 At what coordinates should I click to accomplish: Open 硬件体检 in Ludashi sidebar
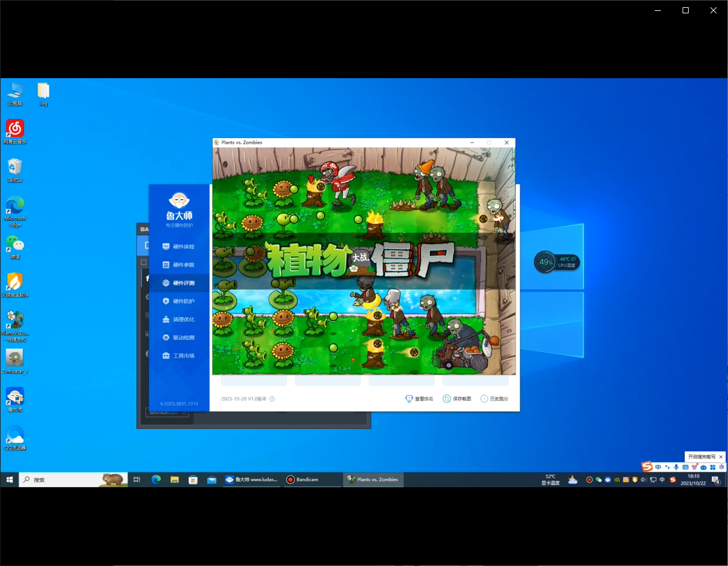click(x=179, y=247)
